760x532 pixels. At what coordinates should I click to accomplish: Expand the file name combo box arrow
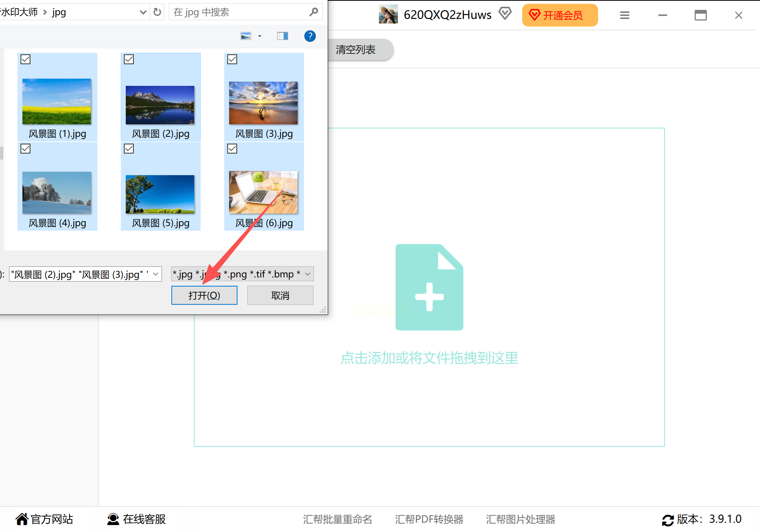tap(155, 274)
